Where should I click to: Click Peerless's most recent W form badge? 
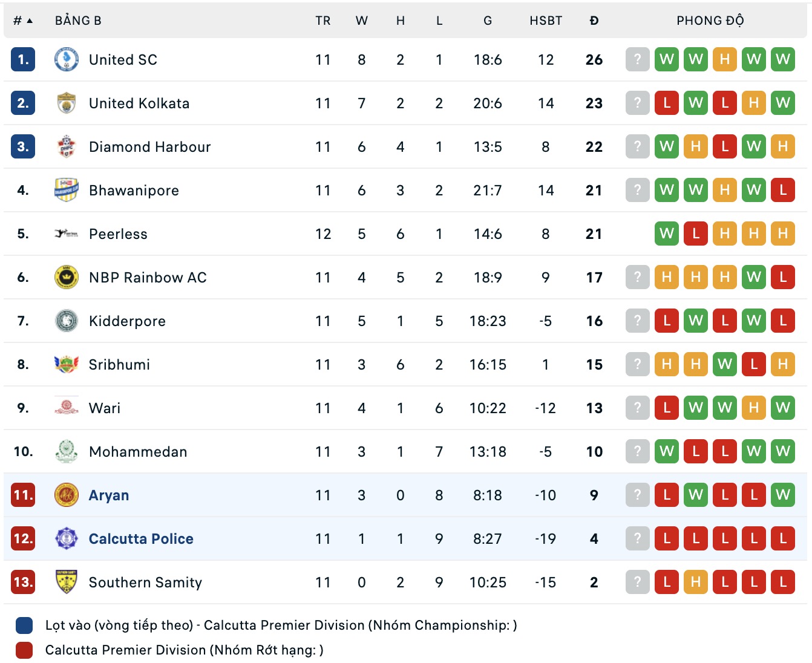point(666,234)
